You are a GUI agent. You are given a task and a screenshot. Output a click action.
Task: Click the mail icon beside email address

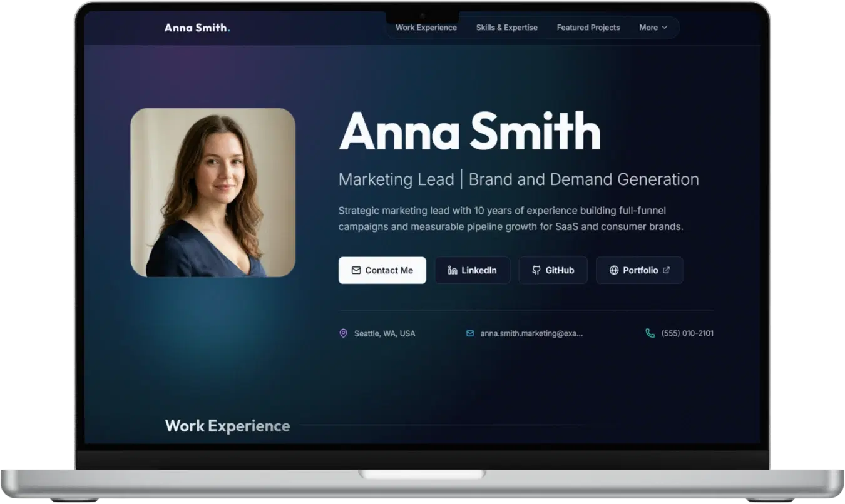tap(470, 333)
